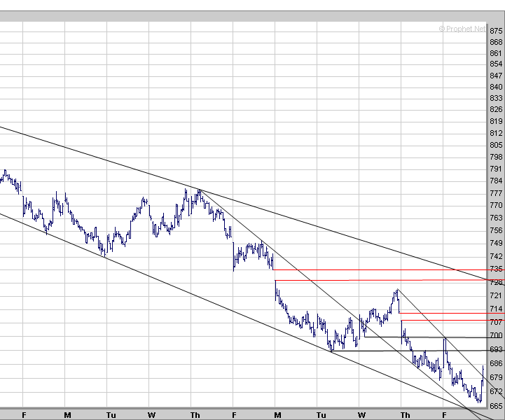Click the 735 price axis label
The height and width of the screenshot is (420, 505).
coord(496,269)
